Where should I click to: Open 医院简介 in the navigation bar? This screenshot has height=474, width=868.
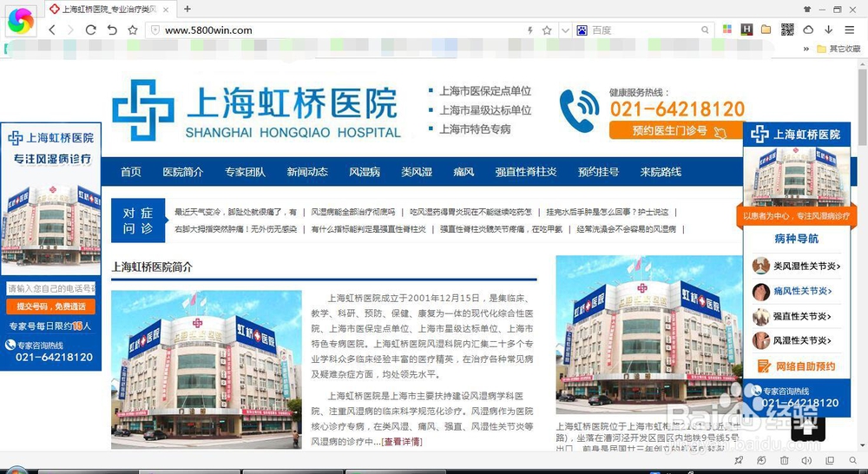click(182, 172)
